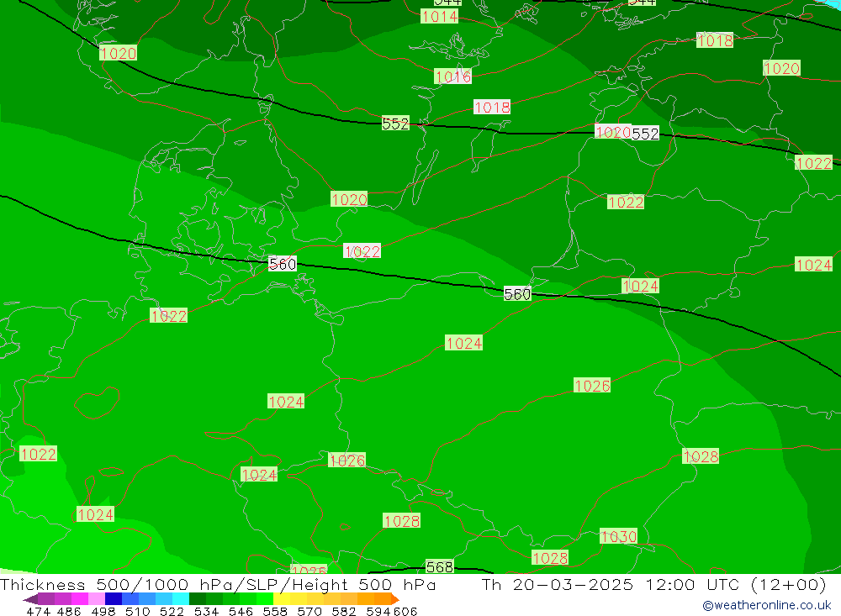This screenshot has width=841, height=616.
Task: Click the 1028 label at far right
Action: coord(701,456)
